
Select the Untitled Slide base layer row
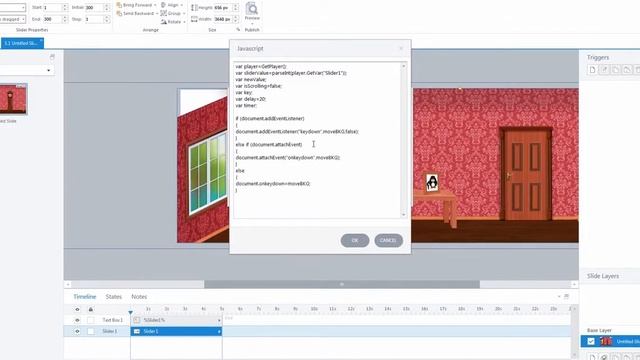[x=610, y=341]
